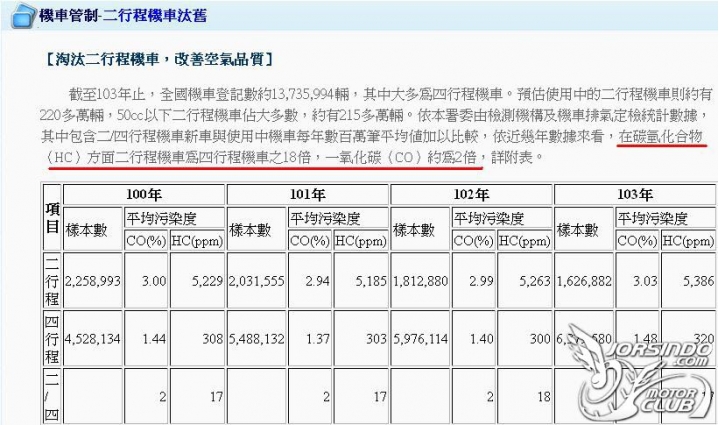Click the 四行程 row label
This screenshot has width=720, height=425.
(52, 339)
